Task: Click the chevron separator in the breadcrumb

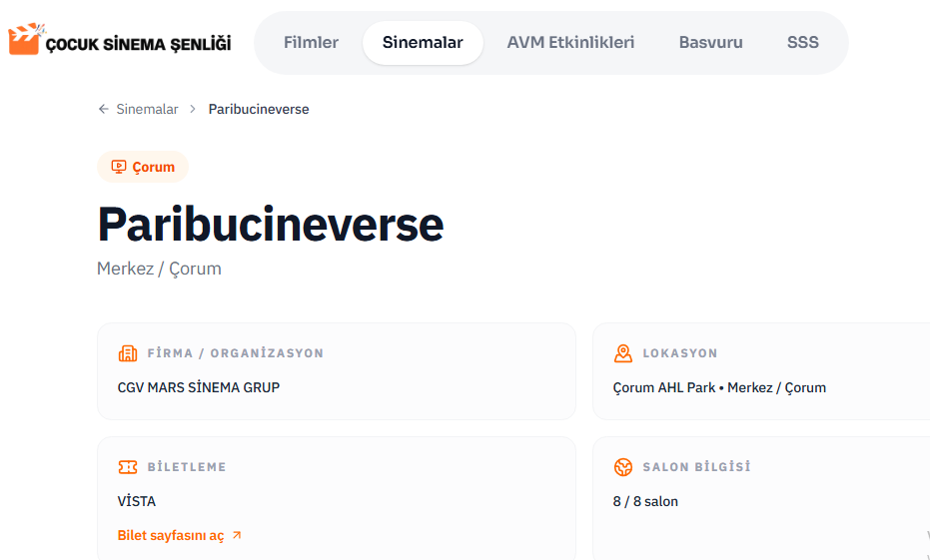Action: [x=193, y=109]
